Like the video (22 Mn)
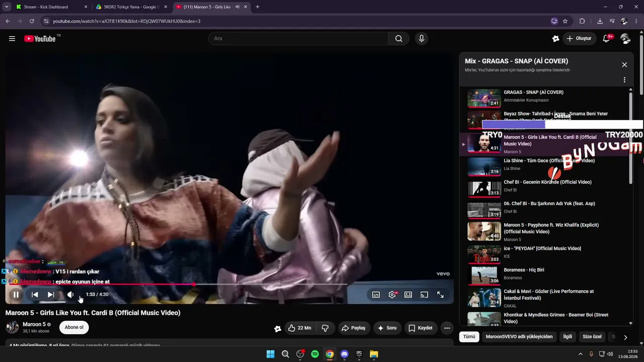 tap(300, 328)
